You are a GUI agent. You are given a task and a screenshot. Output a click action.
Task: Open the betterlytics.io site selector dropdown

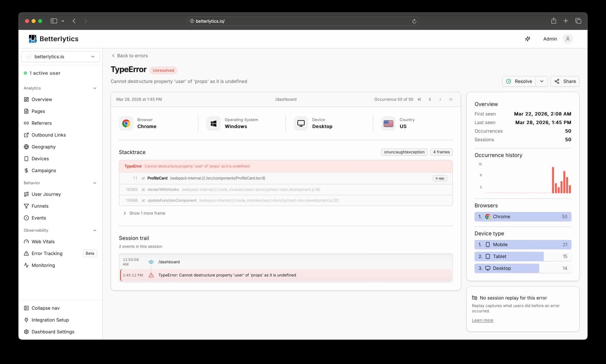coord(60,57)
